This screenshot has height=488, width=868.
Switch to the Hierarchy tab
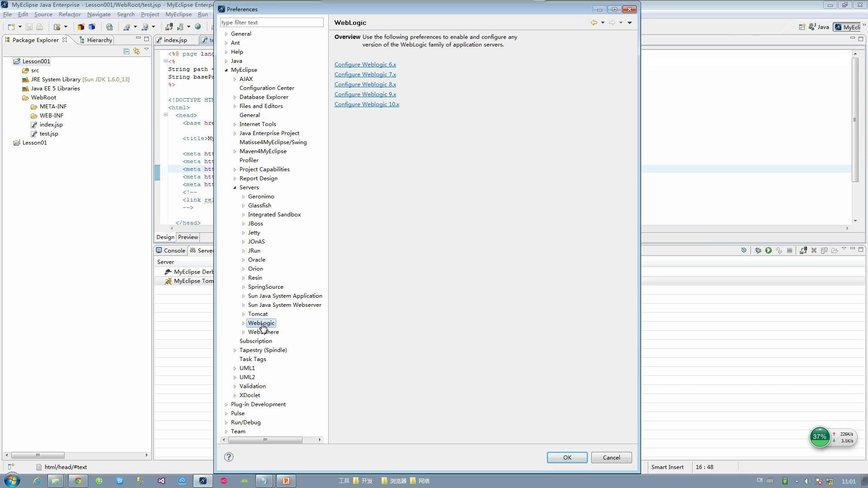coord(99,40)
